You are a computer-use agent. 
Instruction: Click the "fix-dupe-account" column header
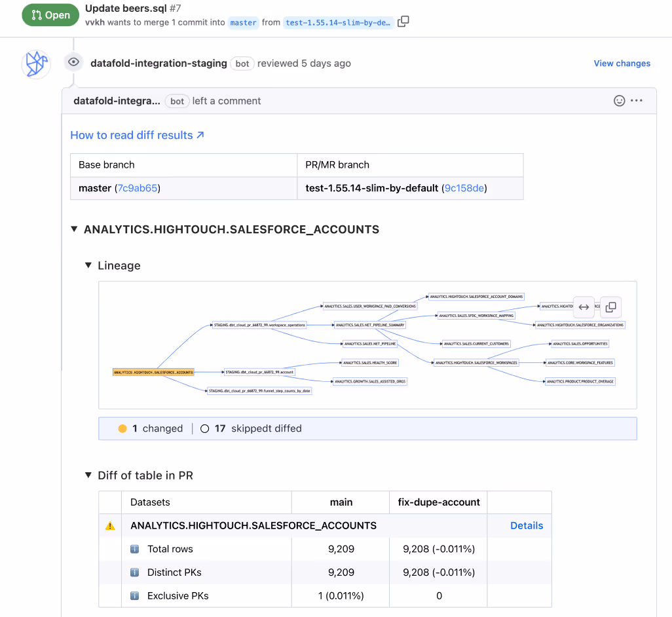pos(439,502)
